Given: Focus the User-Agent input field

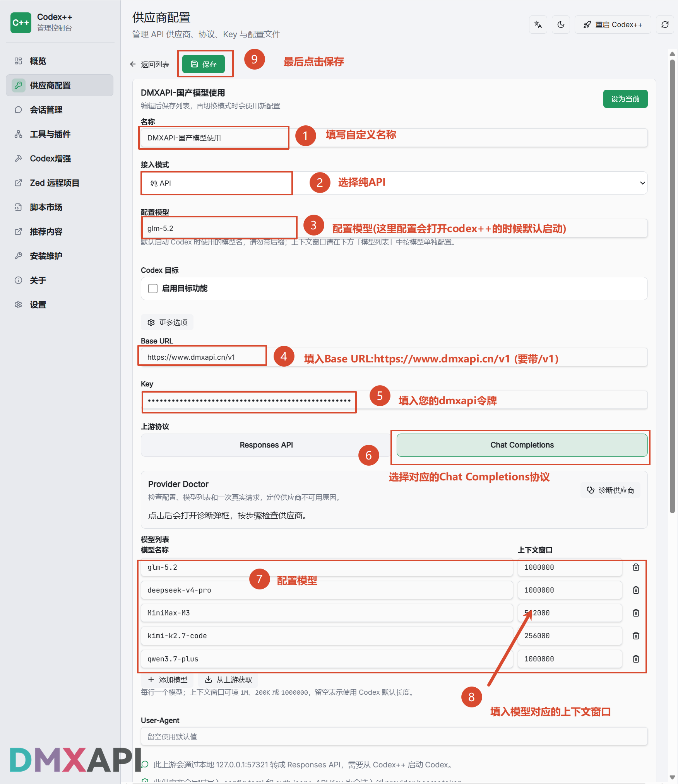Looking at the screenshot, I should pos(394,736).
